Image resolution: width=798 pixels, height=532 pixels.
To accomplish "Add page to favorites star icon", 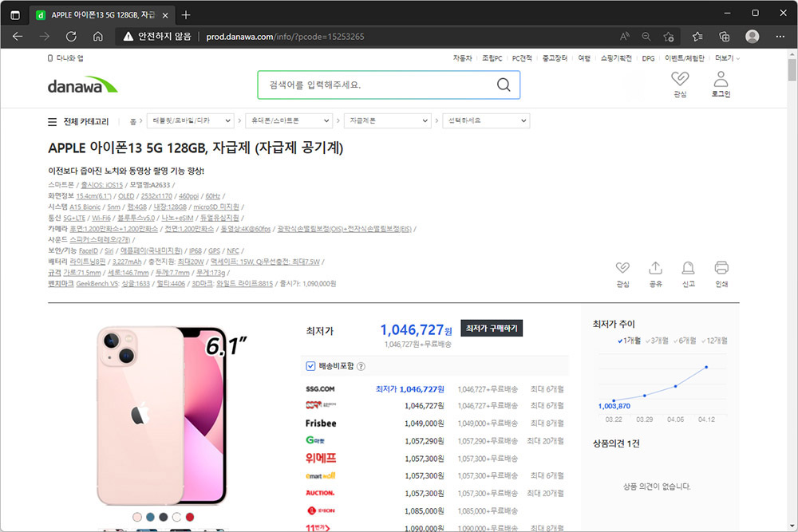I will [668, 36].
